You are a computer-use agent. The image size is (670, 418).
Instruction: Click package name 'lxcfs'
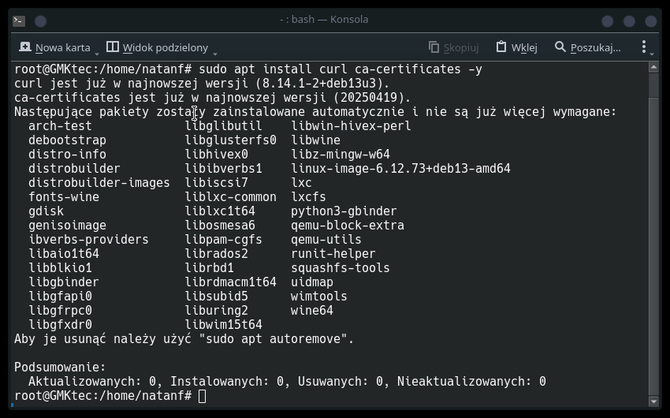(x=308, y=197)
